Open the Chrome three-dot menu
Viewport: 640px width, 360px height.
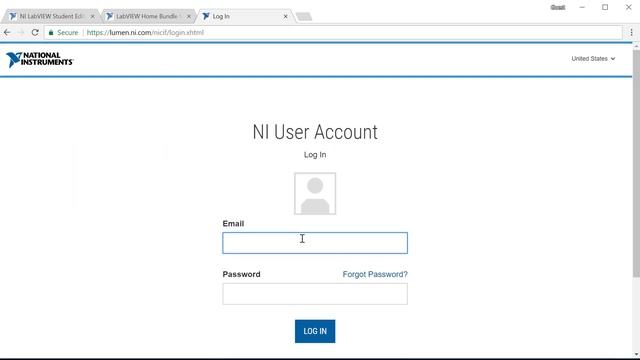pos(631,32)
